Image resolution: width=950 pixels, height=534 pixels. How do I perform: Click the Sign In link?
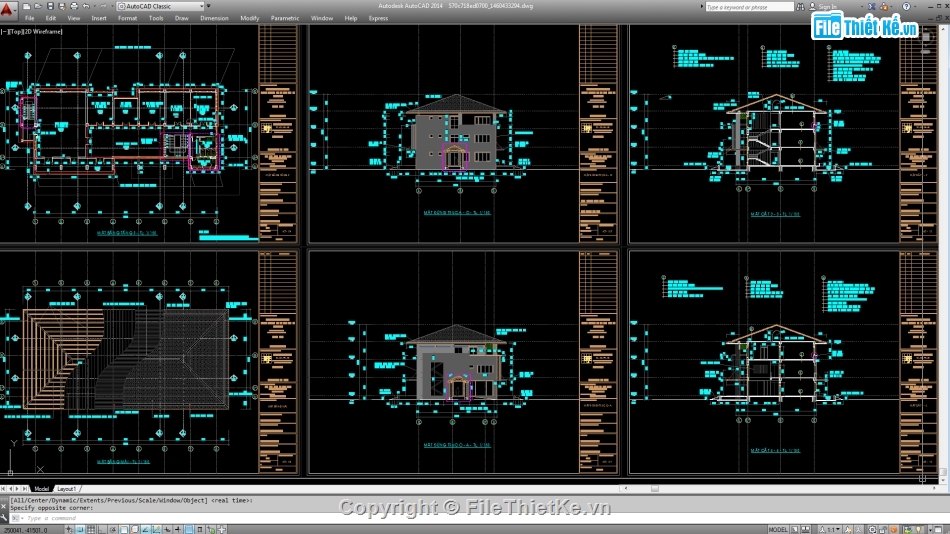(x=827, y=6)
